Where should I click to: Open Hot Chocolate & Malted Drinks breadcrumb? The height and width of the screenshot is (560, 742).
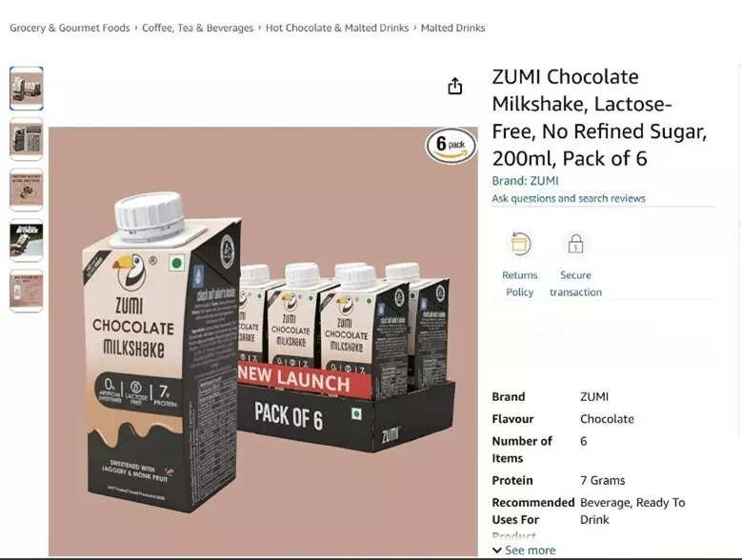(x=337, y=28)
